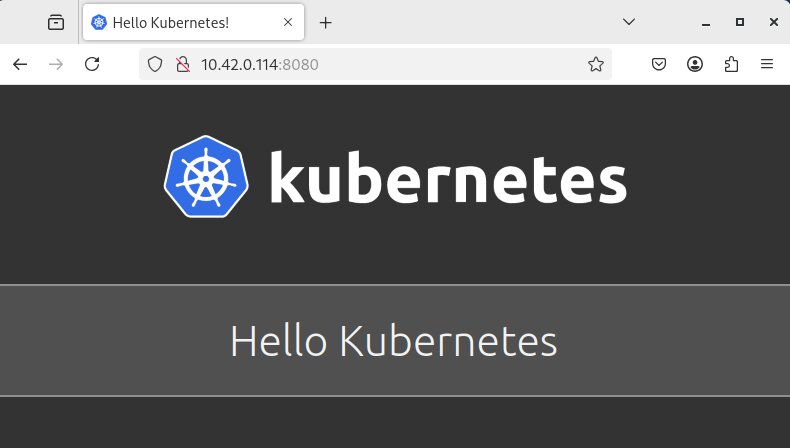
Task: Open a new tab with plus
Action: [325, 22]
